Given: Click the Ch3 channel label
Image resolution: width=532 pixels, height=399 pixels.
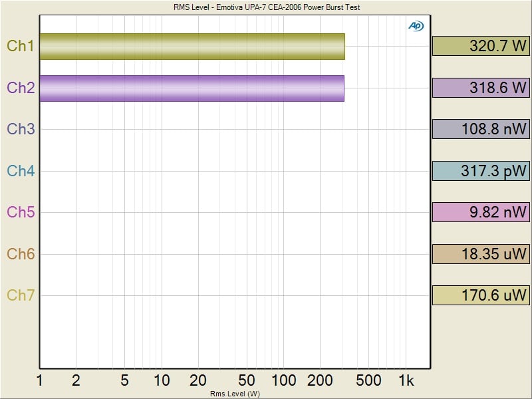Looking at the screenshot, I should [x=20, y=129].
